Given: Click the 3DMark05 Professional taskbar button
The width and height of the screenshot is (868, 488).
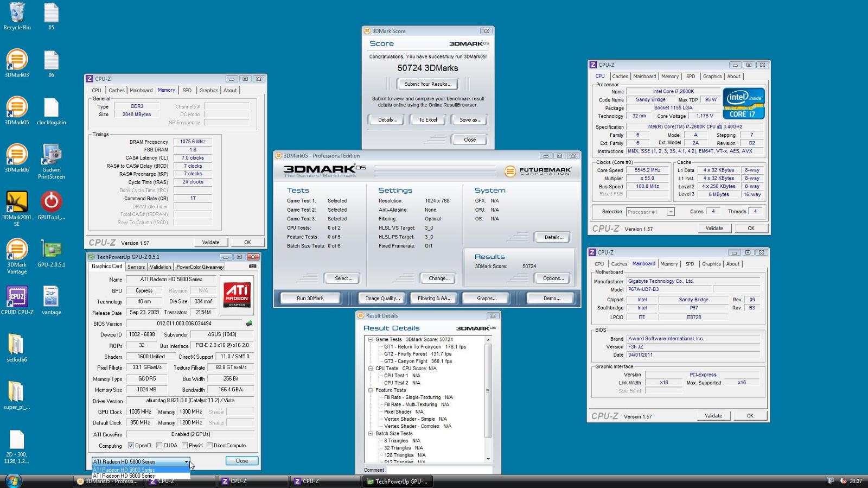Looking at the screenshot, I should (x=108, y=481).
